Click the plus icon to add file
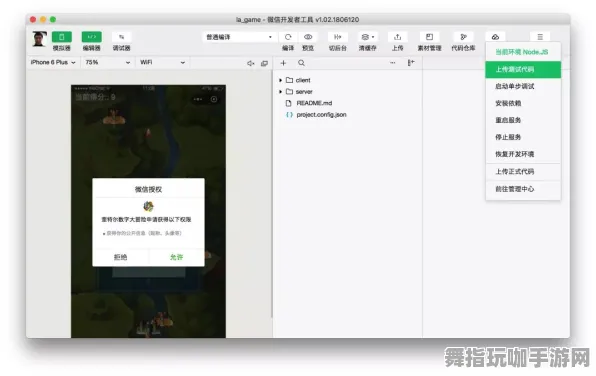 [283, 63]
